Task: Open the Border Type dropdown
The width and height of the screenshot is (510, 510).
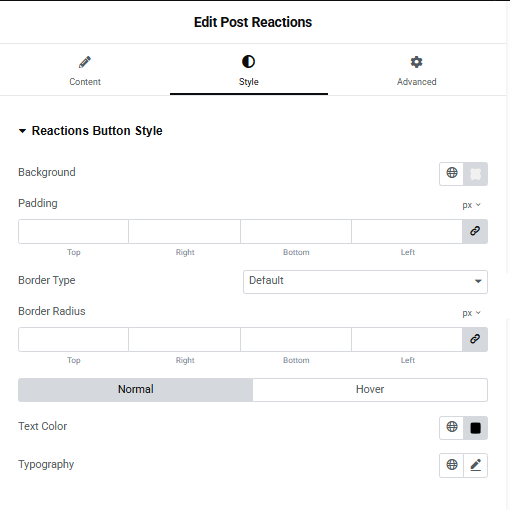Action: [x=365, y=282]
